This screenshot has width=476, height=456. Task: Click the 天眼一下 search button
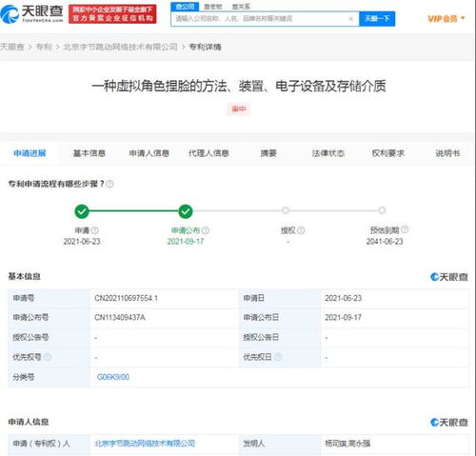[x=377, y=19]
